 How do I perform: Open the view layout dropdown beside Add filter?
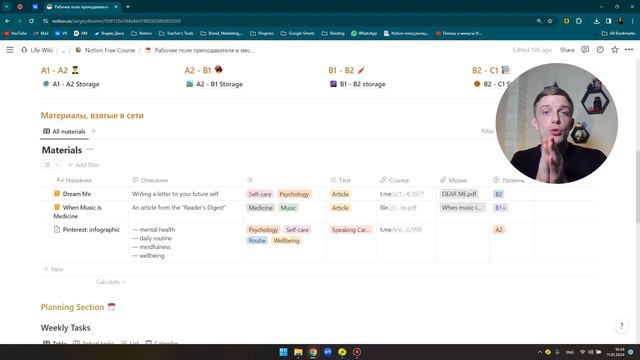pyautogui.click(x=51, y=164)
